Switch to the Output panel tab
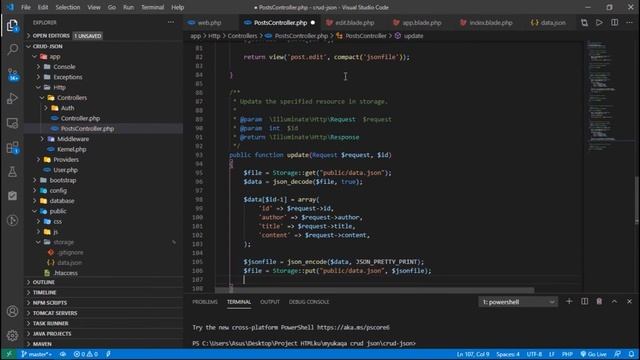This screenshot has height=360, width=640. click(x=270, y=302)
